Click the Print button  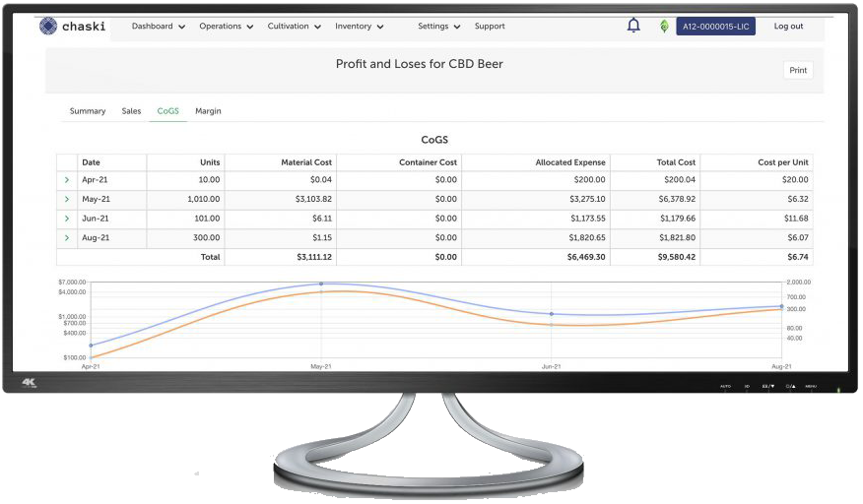point(798,71)
